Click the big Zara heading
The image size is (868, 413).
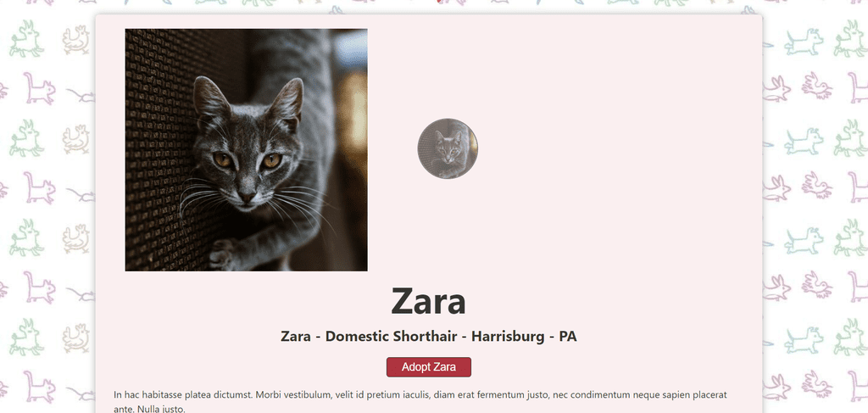coord(428,301)
